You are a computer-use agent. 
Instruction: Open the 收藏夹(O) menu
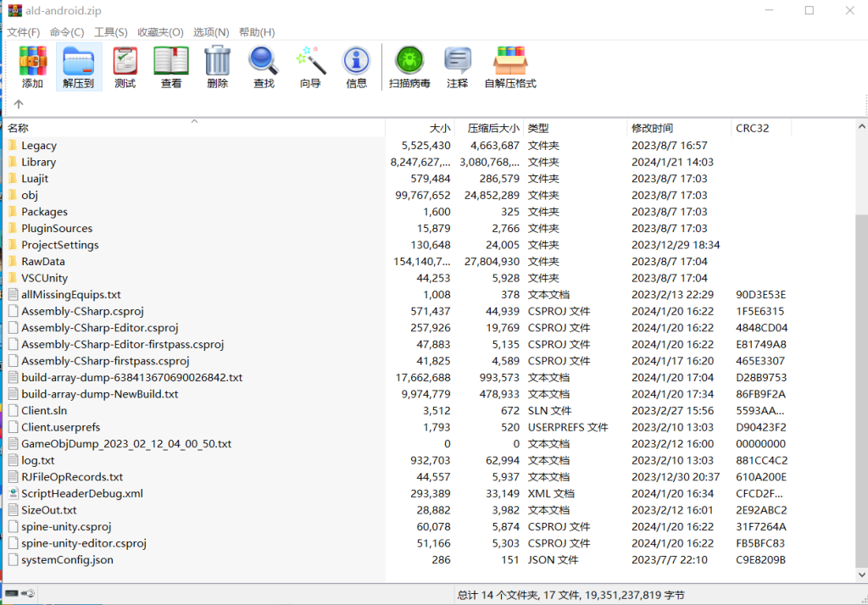tap(160, 32)
